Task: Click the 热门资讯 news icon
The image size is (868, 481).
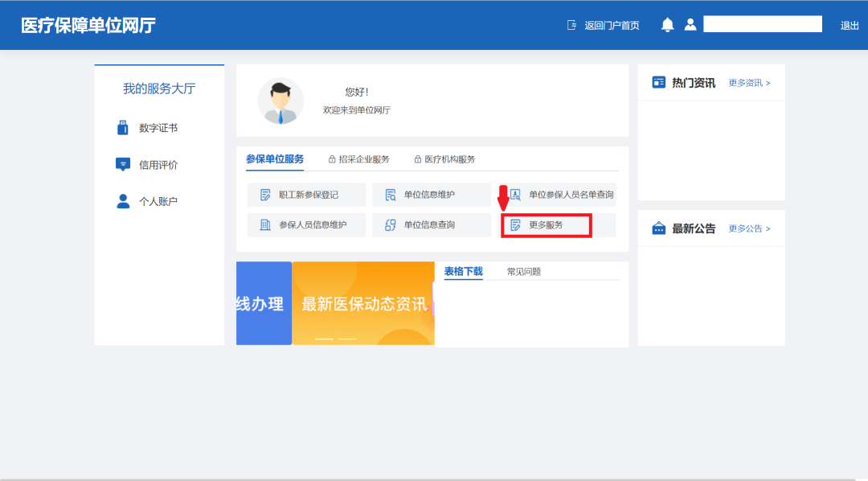Action: point(659,83)
